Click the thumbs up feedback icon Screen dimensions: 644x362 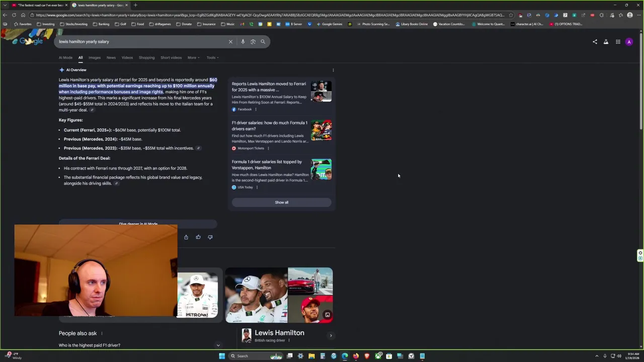pyautogui.click(x=198, y=237)
